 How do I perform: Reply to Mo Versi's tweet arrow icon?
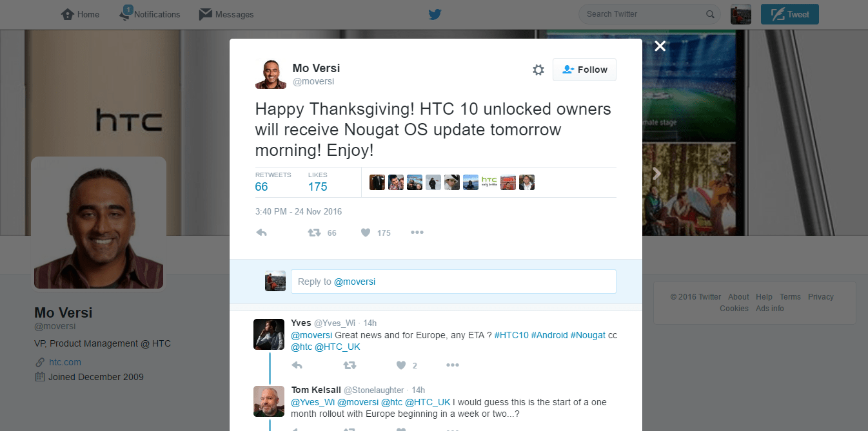pyautogui.click(x=261, y=233)
